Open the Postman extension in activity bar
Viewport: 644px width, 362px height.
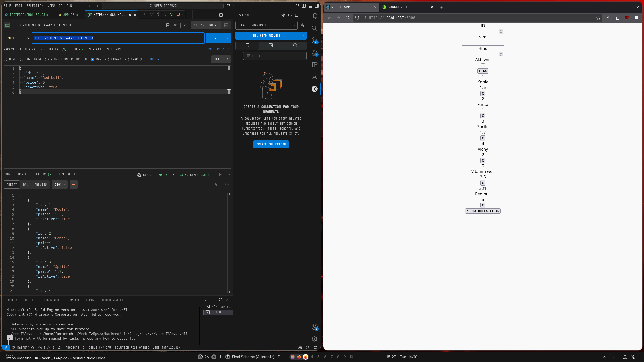pyautogui.click(x=314, y=89)
